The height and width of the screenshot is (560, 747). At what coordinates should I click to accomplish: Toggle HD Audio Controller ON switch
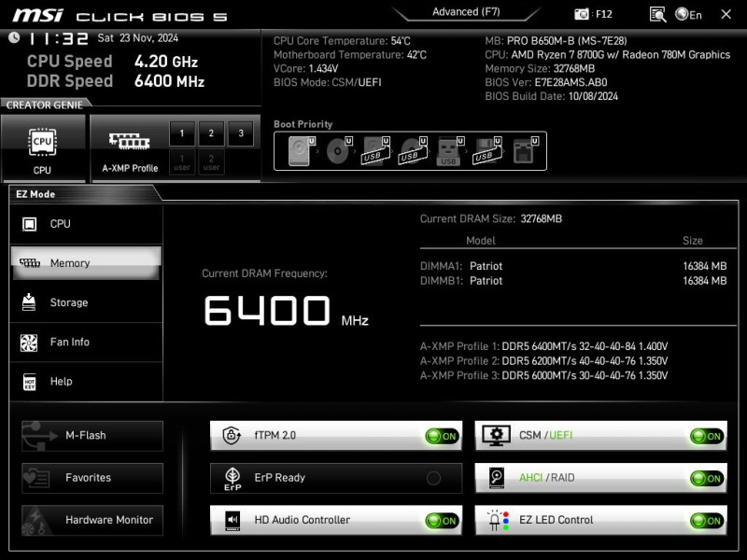(x=442, y=521)
